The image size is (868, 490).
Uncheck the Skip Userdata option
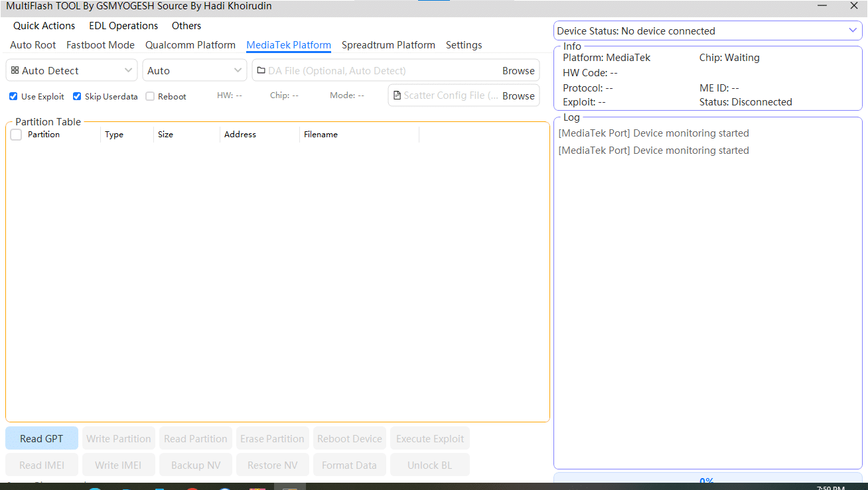tap(77, 97)
